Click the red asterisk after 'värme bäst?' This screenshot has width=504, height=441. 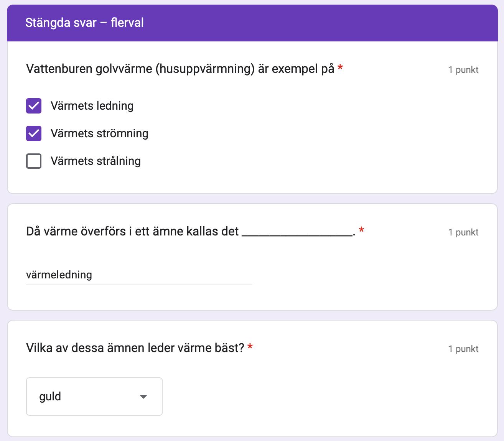tap(250, 347)
